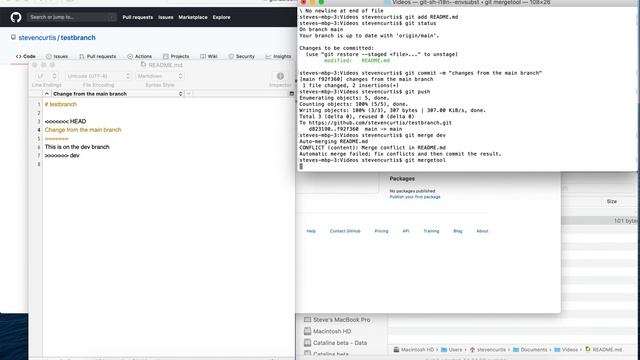The height and width of the screenshot is (360, 640).
Task: Switch to the Actions tab
Action: (x=140, y=56)
